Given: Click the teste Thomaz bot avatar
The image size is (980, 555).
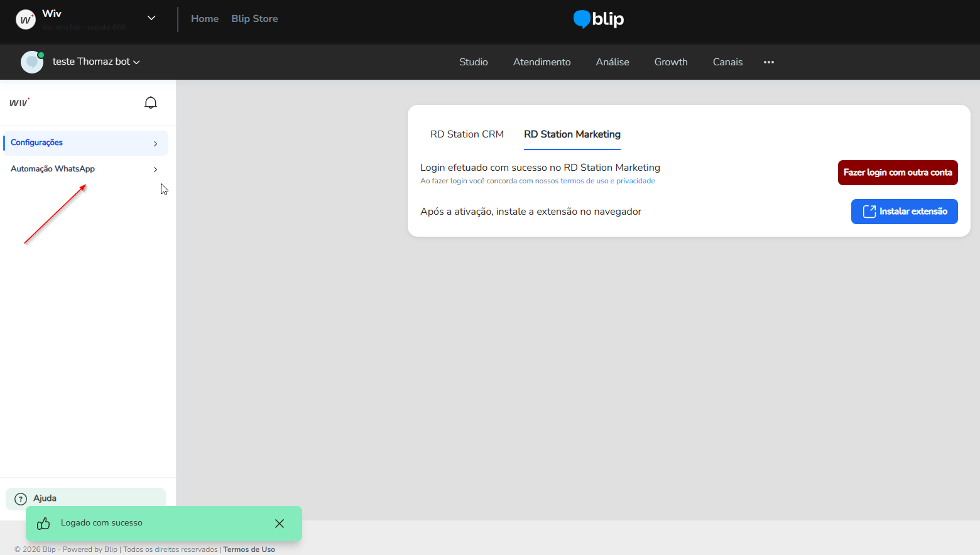Looking at the screenshot, I should 32,62.
